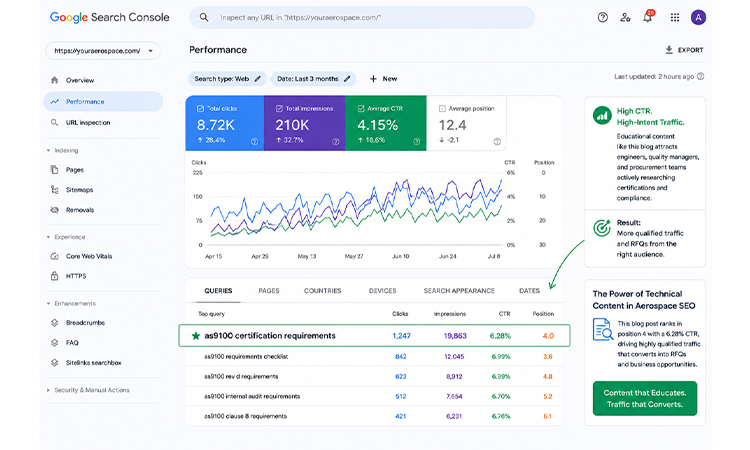Viewport: 750px width, 450px height.
Task: Sort table by Clicks column header
Action: pos(400,314)
